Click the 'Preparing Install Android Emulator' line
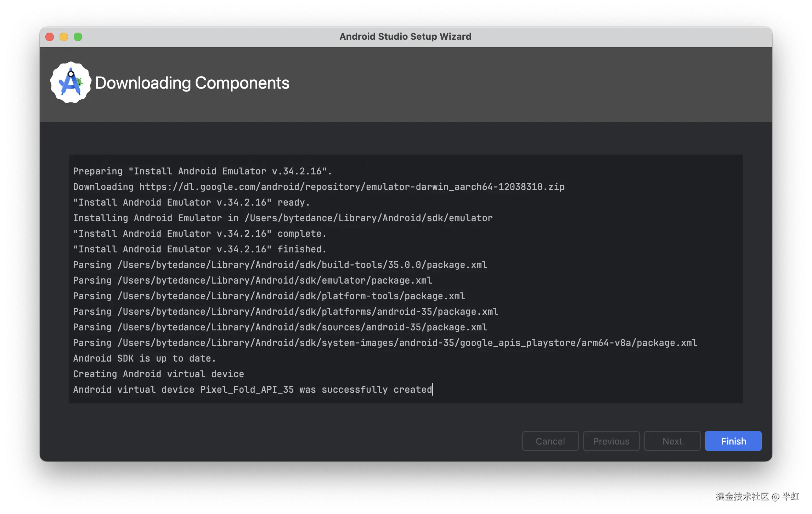 tap(202, 171)
